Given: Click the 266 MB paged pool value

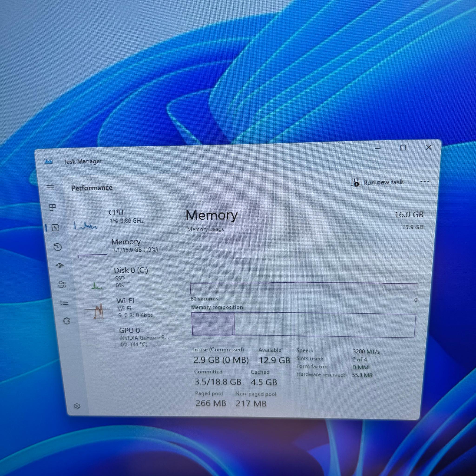Looking at the screenshot, I should [x=211, y=403].
